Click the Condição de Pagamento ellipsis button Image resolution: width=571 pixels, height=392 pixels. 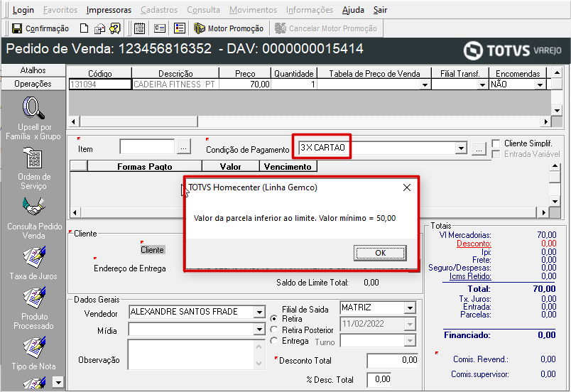pos(479,149)
